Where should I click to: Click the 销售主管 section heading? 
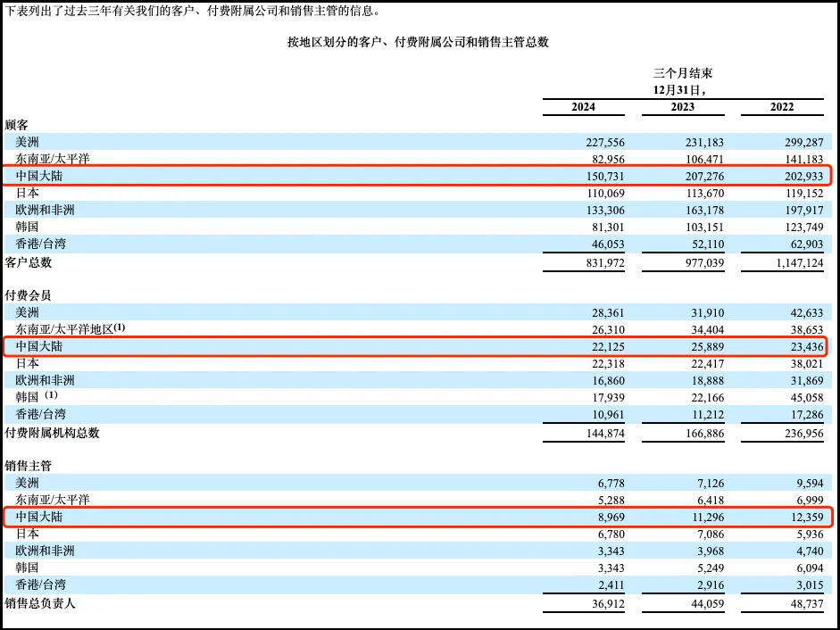tap(28, 466)
